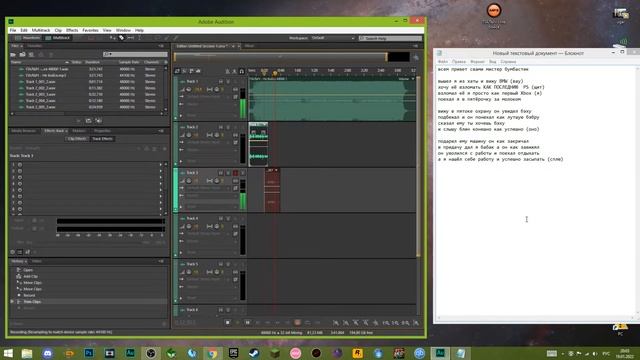This screenshot has width=640, height=360.
Task: Show EQ track controls icon
Action: pos(198,71)
